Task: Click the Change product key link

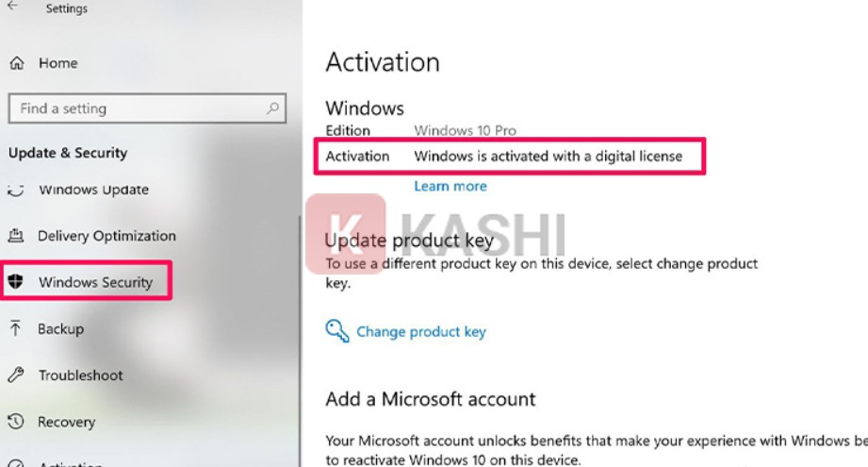Action: tap(420, 331)
